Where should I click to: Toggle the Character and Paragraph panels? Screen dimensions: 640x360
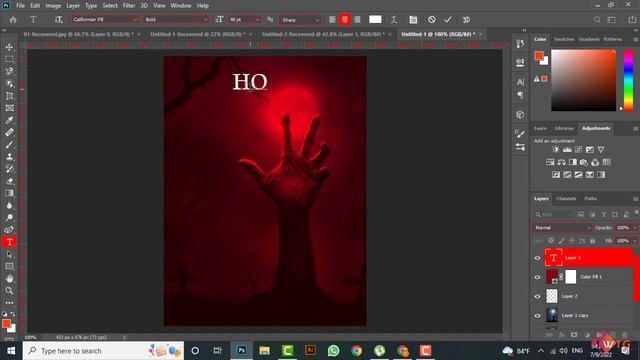pyautogui.click(x=413, y=20)
